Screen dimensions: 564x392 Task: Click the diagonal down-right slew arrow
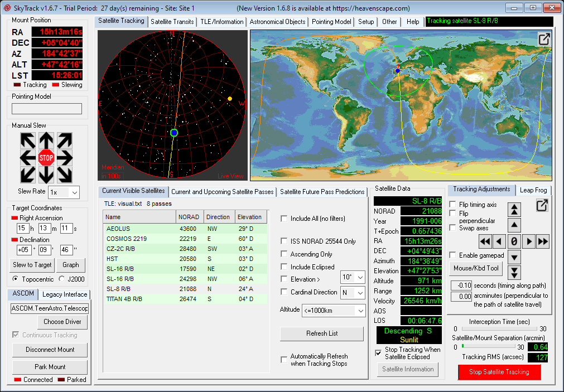pyautogui.click(x=64, y=175)
